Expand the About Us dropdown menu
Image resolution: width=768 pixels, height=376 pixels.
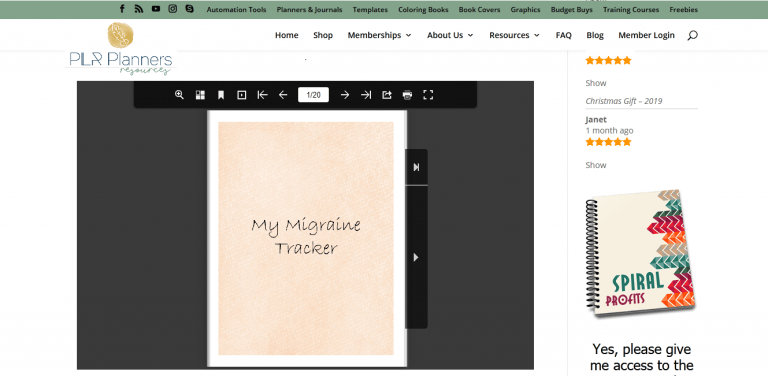pos(450,35)
